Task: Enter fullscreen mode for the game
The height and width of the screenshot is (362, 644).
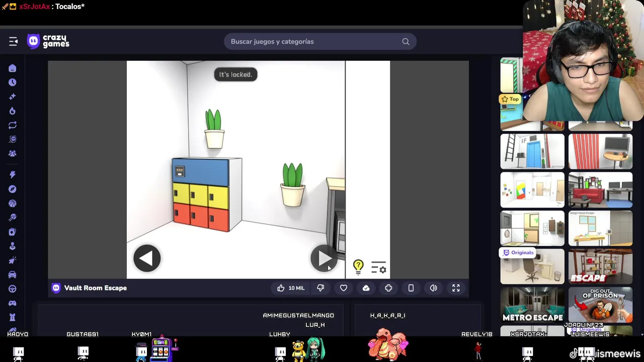Action: [x=456, y=288]
